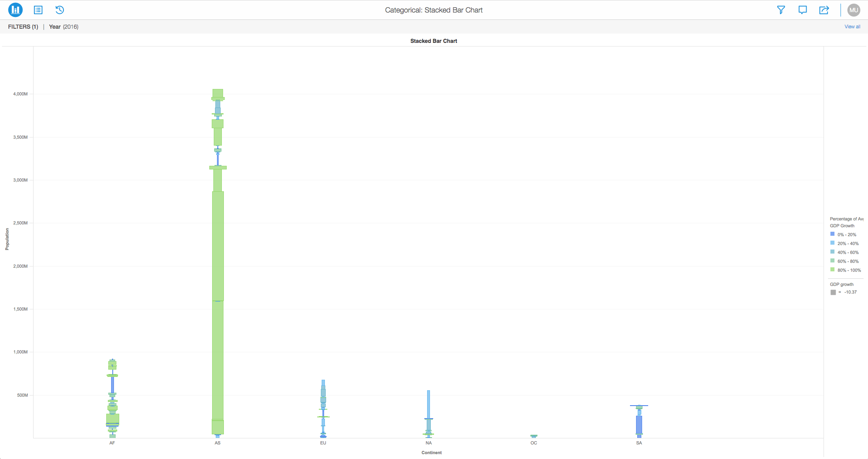
Task: Click the Population axis title
Action: (7, 239)
